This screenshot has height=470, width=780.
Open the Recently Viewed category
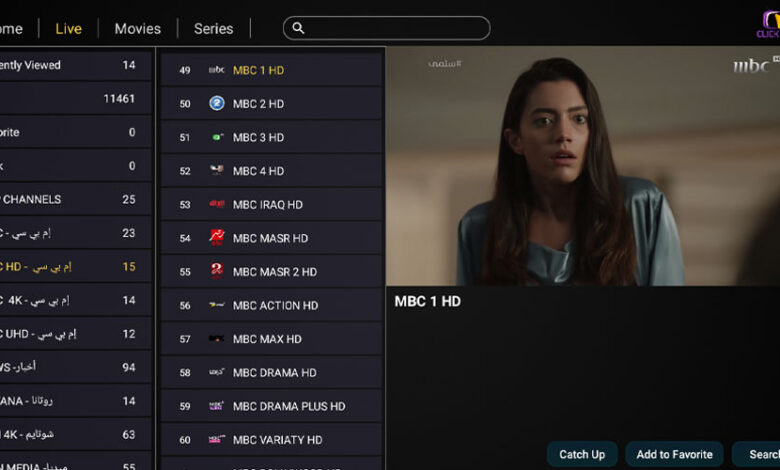pyautogui.click(x=75, y=65)
